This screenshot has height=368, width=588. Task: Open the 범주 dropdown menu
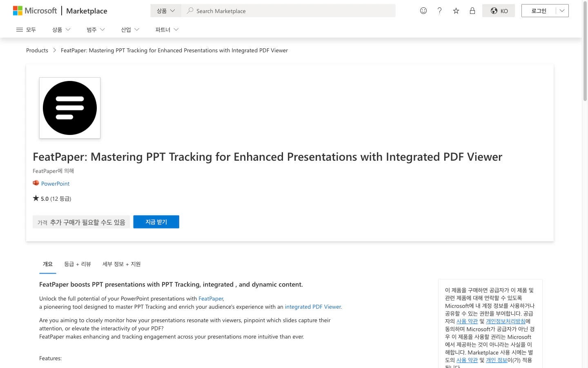(x=95, y=29)
